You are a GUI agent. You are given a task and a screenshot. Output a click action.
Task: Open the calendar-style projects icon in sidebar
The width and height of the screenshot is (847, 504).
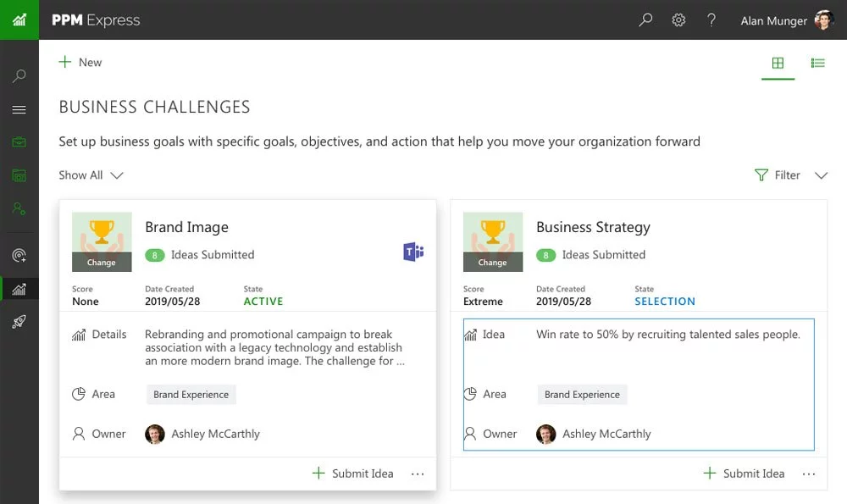19,175
